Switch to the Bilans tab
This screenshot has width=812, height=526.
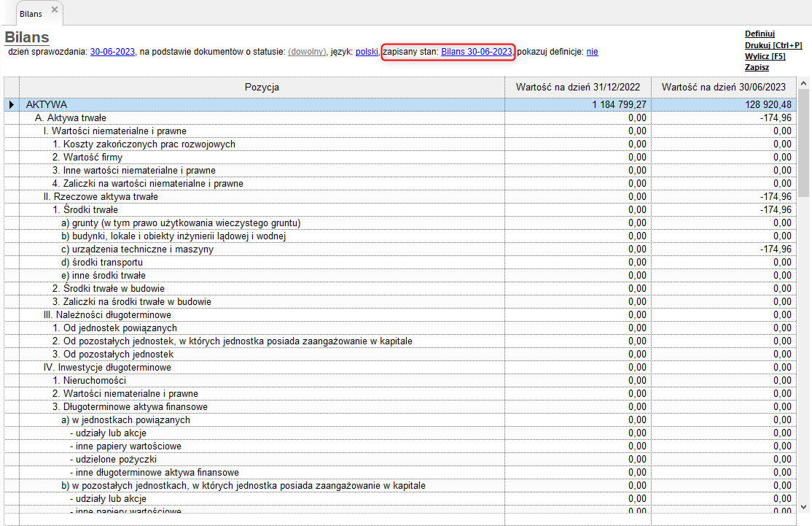tap(30, 13)
